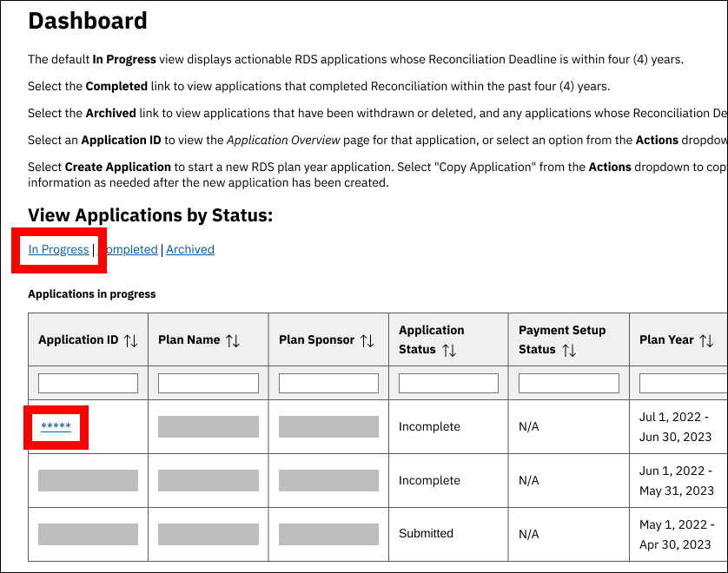
Task: Click the Plan Year filter input
Action: pos(683,383)
